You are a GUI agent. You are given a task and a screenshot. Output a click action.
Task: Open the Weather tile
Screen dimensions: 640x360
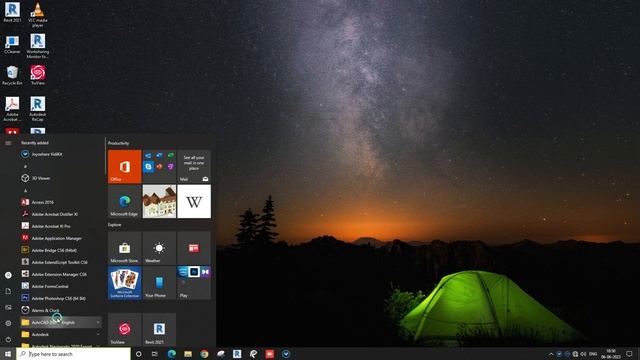pyautogui.click(x=159, y=248)
